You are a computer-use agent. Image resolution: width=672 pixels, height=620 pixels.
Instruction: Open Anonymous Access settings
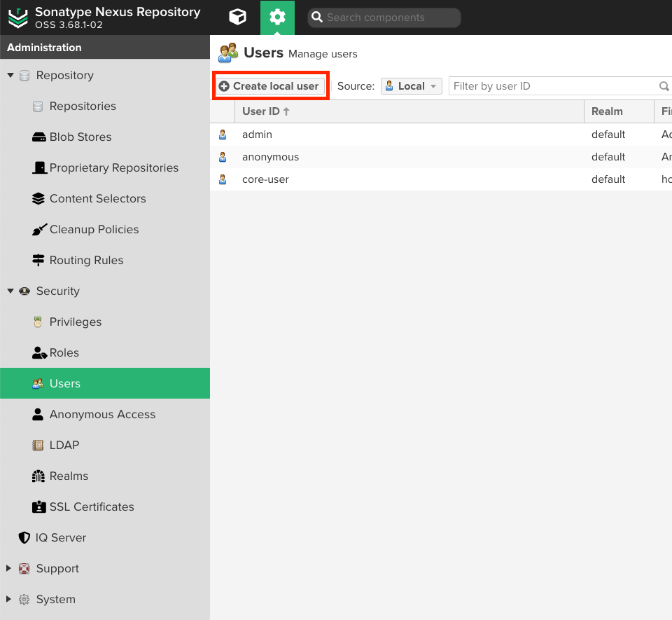pos(102,414)
